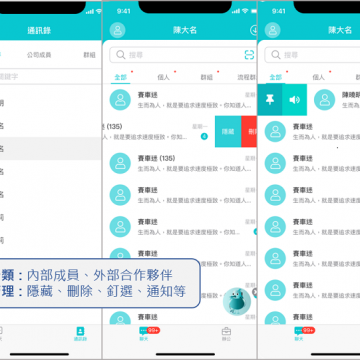Tap the profile avatar in right screen header
360x360 pixels.
click(273, 30)
